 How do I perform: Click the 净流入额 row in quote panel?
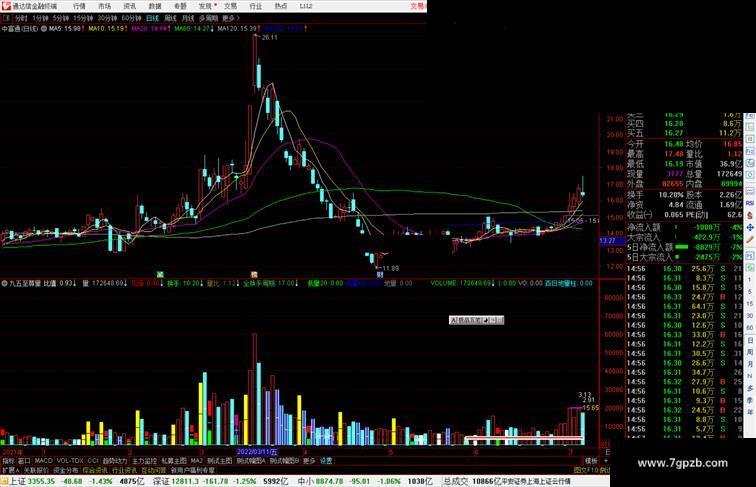click(684, 227)
